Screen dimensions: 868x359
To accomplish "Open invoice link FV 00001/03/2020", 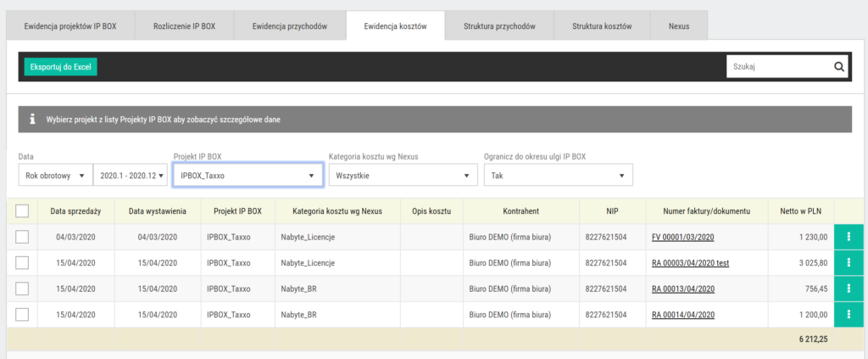I will point(682,237).
